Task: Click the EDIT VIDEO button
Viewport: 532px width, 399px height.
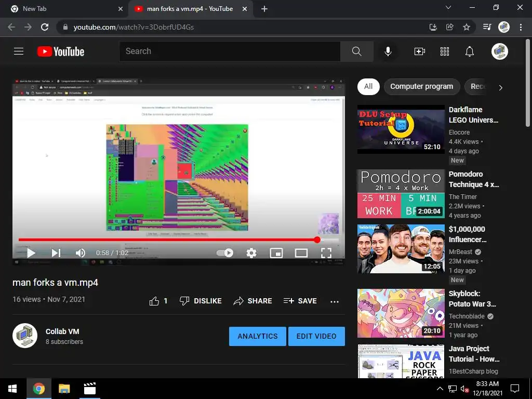Action: (316, 336)
